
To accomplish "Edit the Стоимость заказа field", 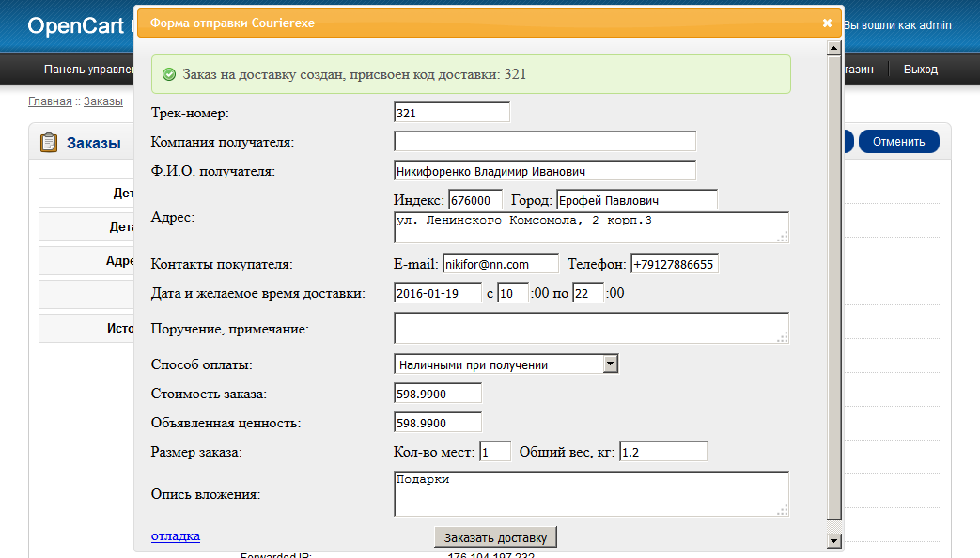I will pyautogui.click(x=438, y=394).
